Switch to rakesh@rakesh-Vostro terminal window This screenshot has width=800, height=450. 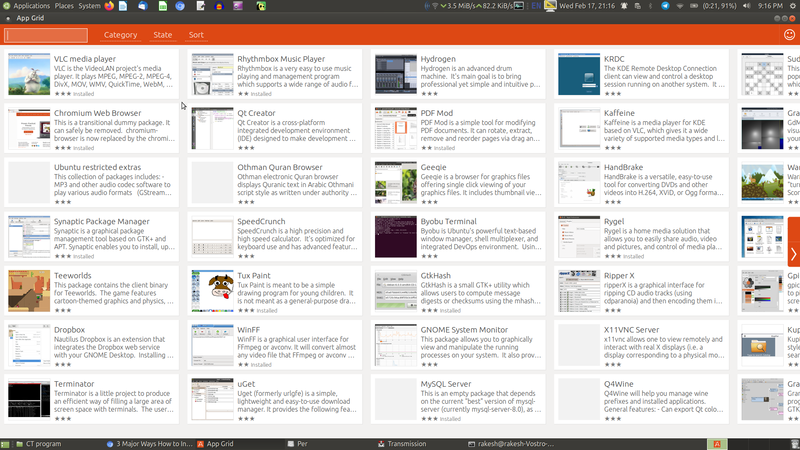click(x=511, y=444)
